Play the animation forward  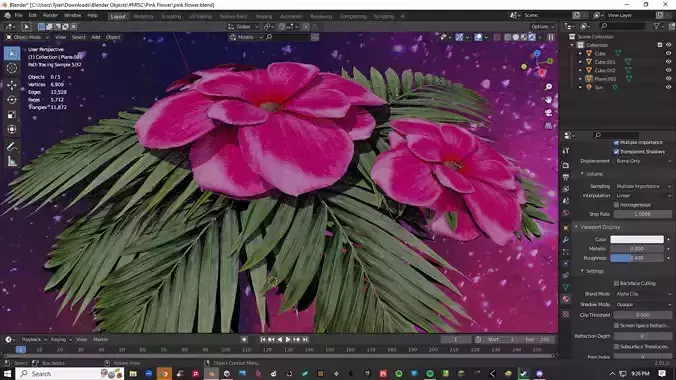tap(288, 340)
